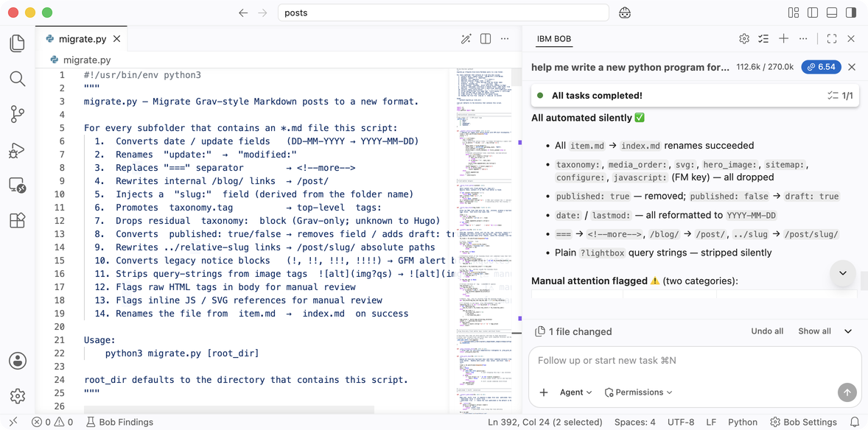Click Ln 392, Col 24 position indicator
The image size is (868, 430).
click(x=545, y=422)
